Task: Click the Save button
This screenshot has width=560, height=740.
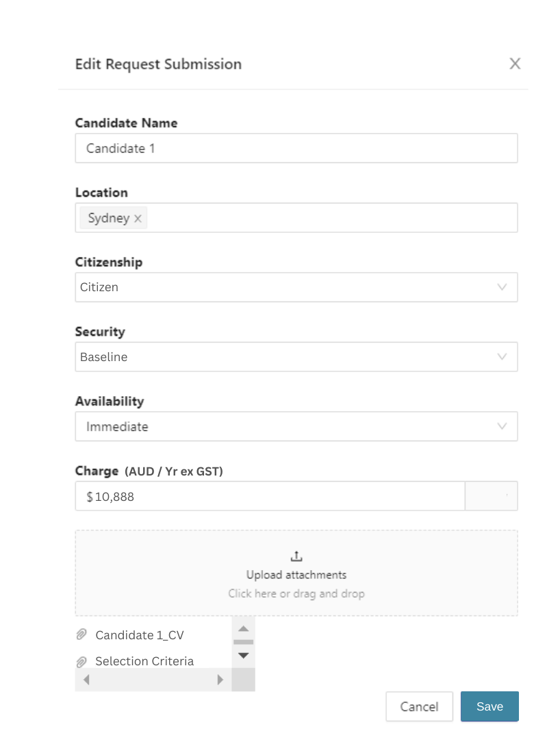Action: point(489,706)
